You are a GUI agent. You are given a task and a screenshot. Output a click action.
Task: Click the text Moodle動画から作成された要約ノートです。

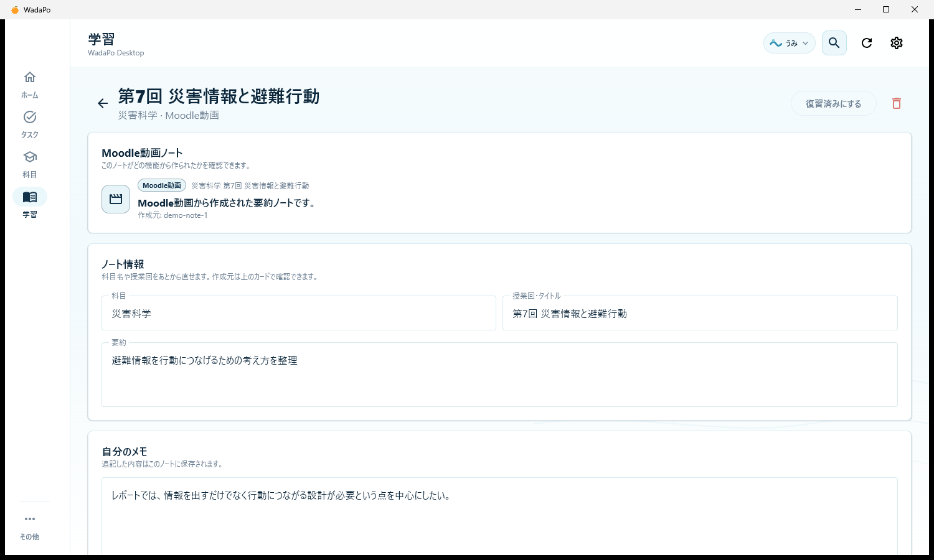click(x=228, y=203)
